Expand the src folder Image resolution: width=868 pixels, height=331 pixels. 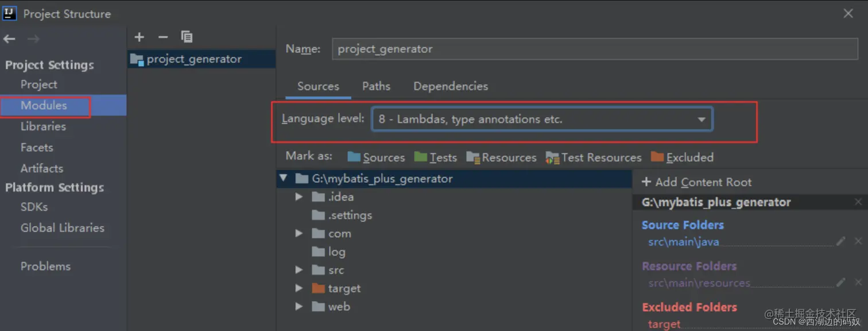299,270
